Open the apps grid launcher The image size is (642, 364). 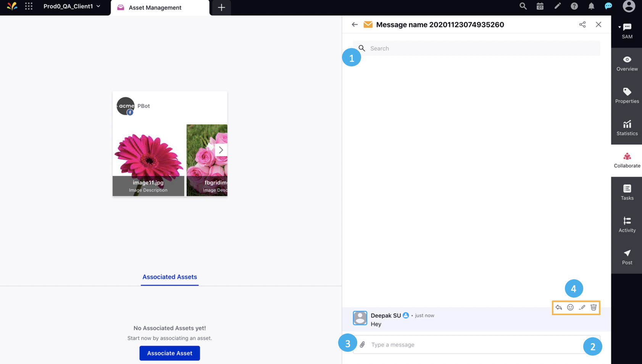point(29,6)
